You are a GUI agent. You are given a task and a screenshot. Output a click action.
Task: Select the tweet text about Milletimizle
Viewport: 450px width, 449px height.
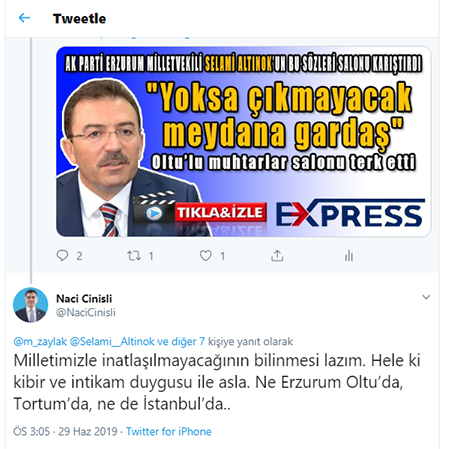pyautogui.click(x=217, y=382)
